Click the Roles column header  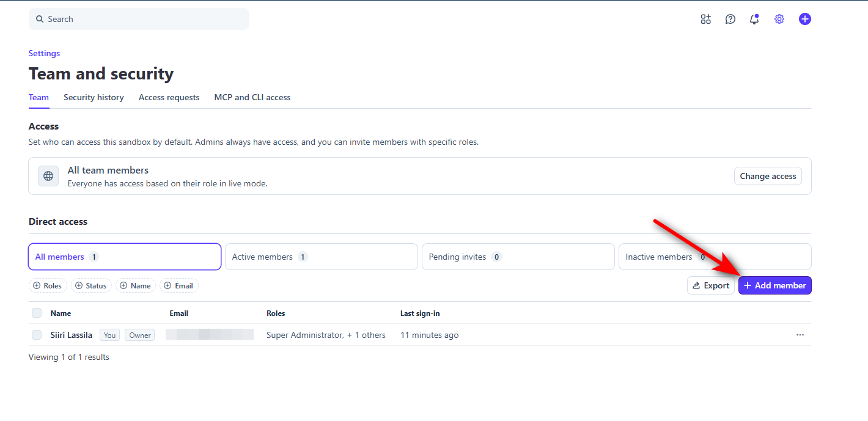pos(276,313)
